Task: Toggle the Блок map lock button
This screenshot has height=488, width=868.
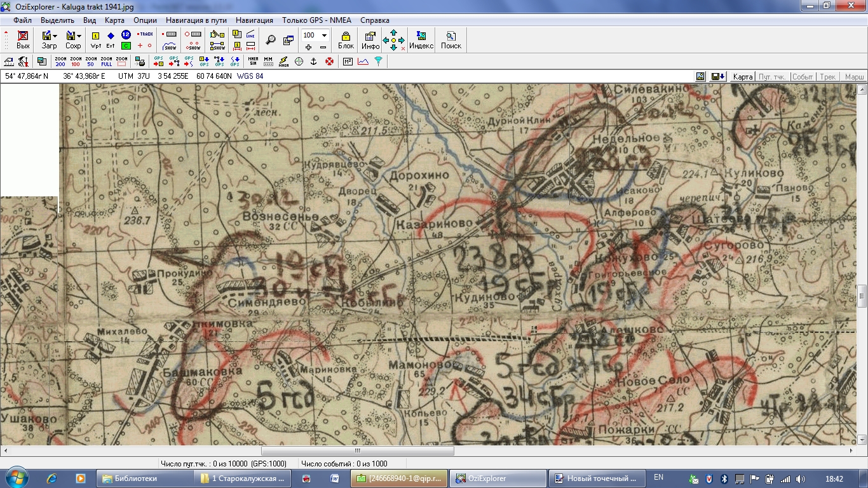Action: click(x=346, y=39)
